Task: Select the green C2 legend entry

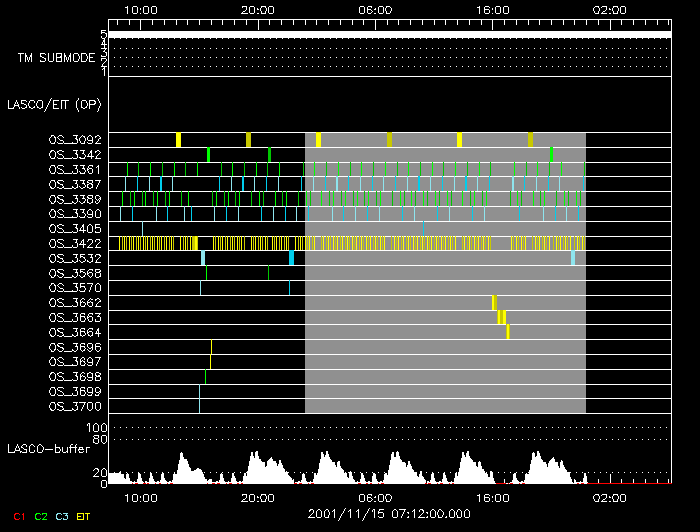Action: pyautogui.click(x=40, y=515)
